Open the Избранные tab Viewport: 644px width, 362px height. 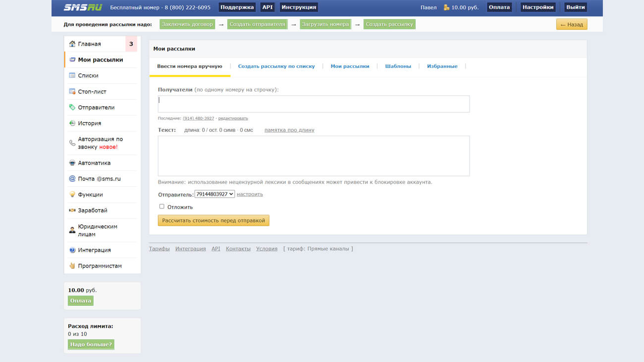coord(442,66)
